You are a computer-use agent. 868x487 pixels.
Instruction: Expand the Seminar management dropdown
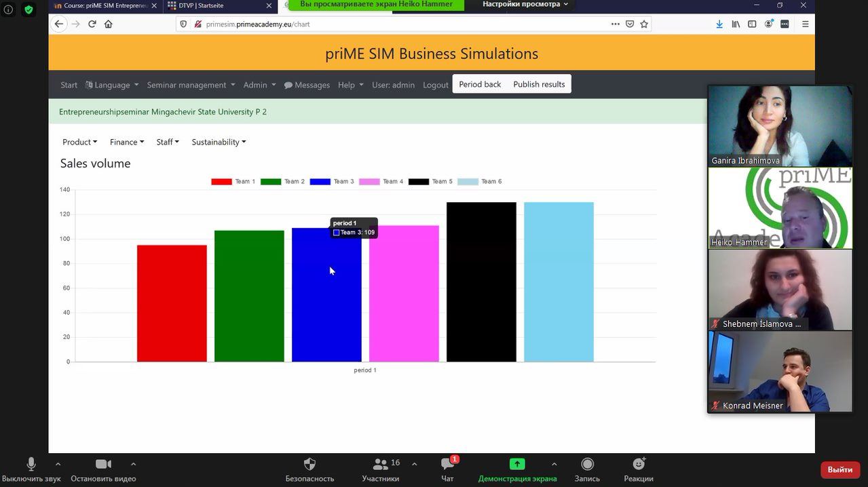click(x=191, y=85)
